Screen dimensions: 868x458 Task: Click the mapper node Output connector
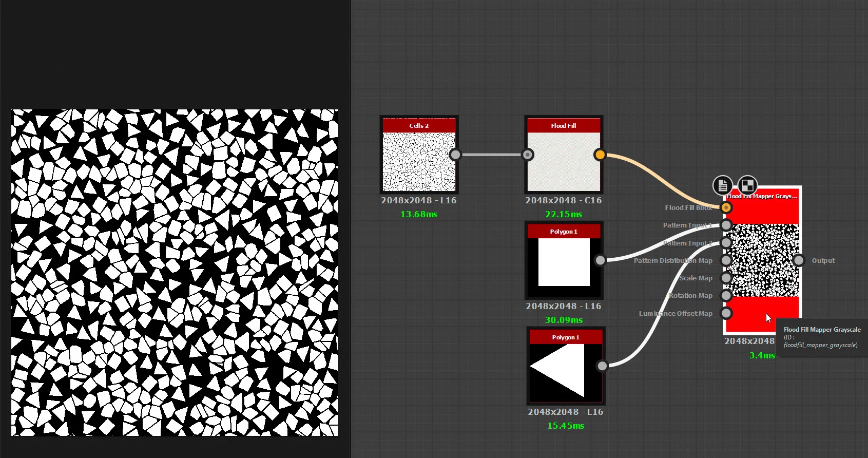pyautogui.click(x=799, y=260)
